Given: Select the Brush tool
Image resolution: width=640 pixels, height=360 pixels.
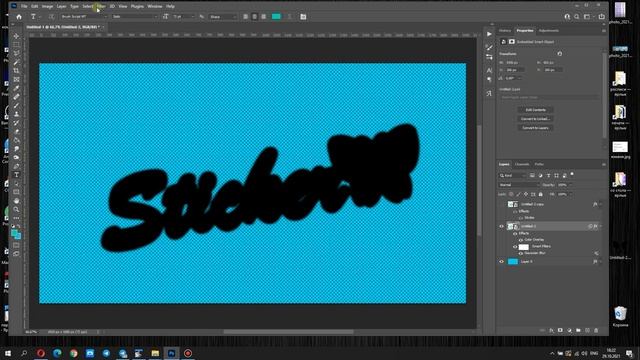Looking at the screenshot, I should point(16,105).
